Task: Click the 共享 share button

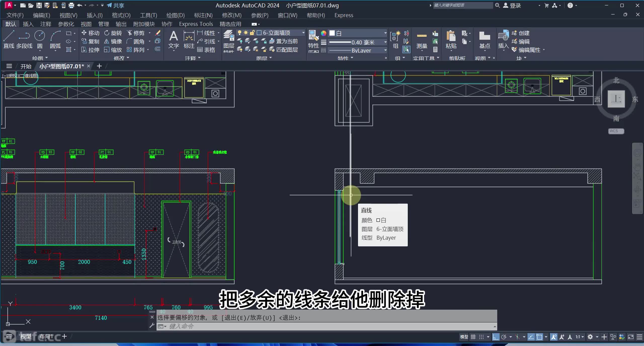Action: [x=115, y=5]
